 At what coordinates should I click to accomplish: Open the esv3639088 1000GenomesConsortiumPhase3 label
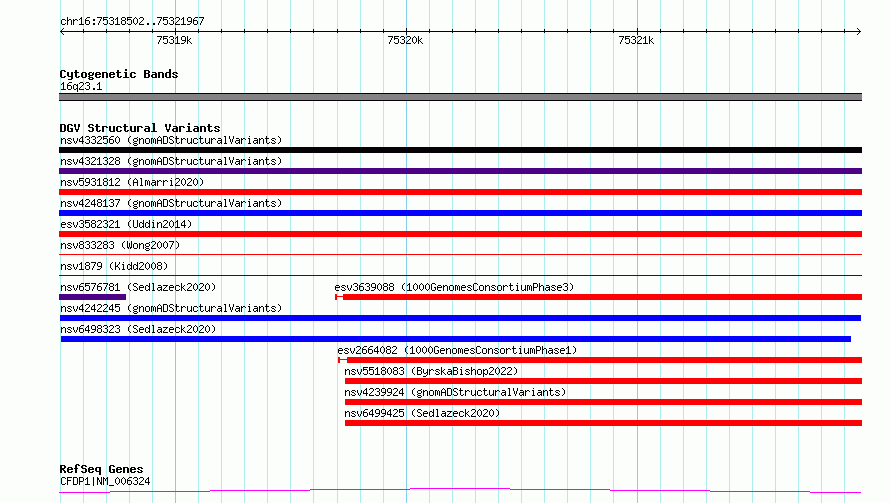pyautogui.click(x=454, y=287)
